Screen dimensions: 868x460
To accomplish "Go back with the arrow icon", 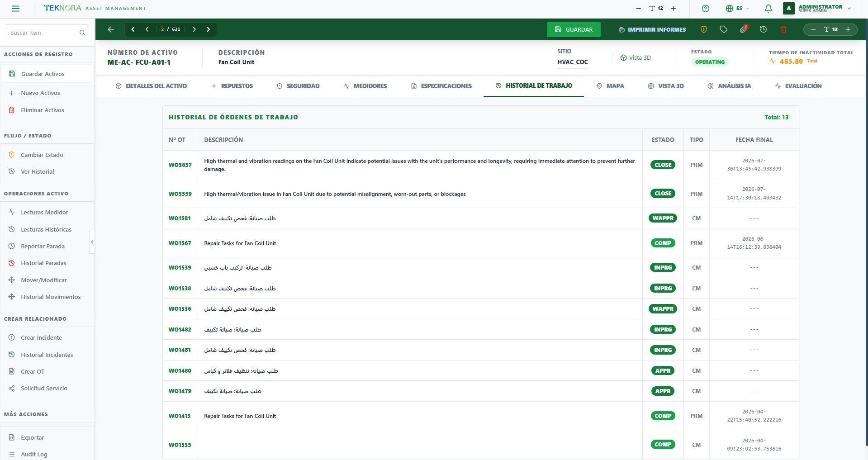I will pos(111,29).
